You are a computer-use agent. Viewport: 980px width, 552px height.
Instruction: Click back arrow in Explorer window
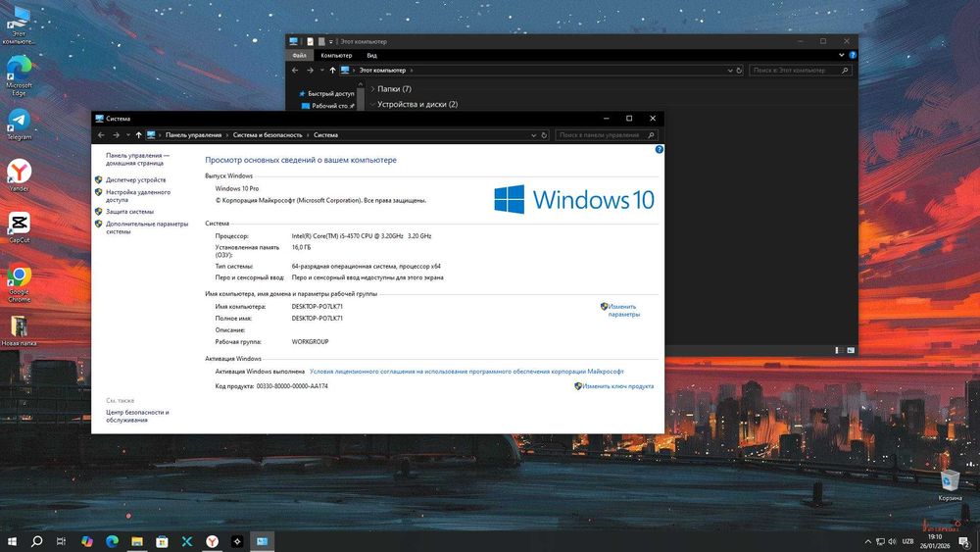tap(295, 70)
